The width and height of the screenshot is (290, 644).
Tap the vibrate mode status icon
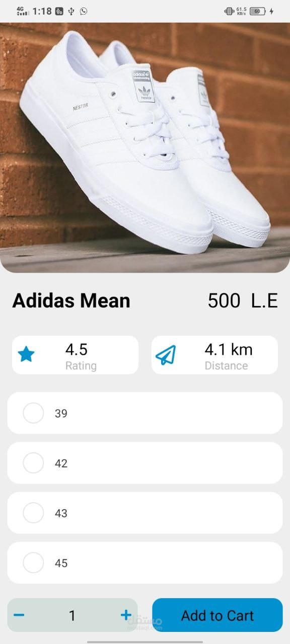point(229,11)
